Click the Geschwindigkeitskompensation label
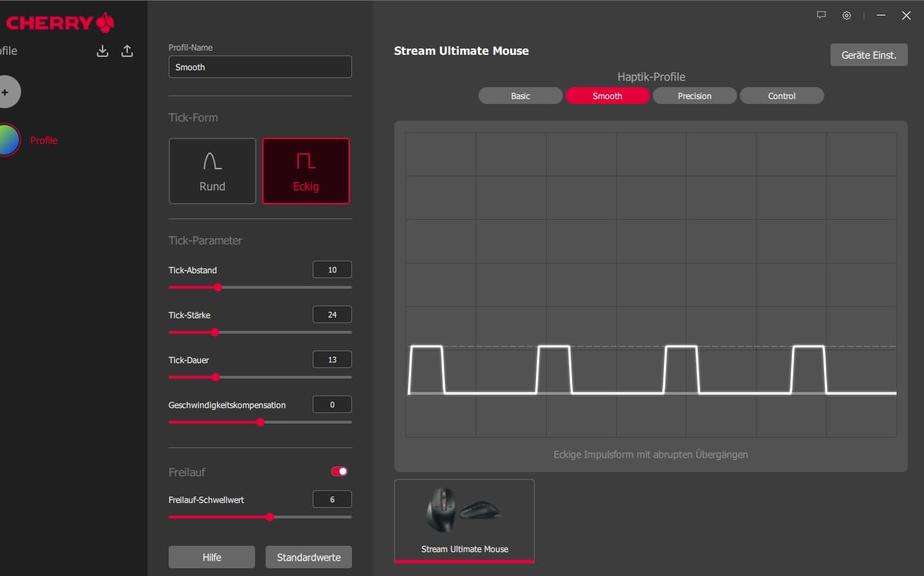This screenshot has height=576, width=924. [227, 405]
